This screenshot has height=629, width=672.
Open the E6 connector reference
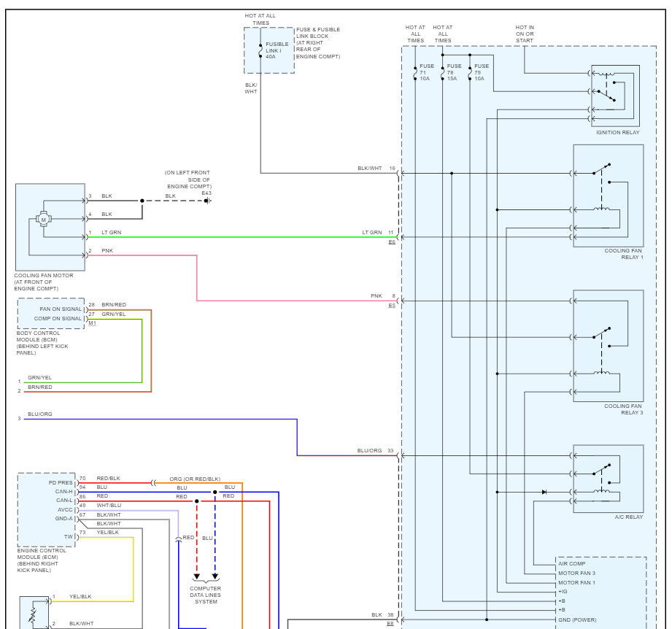point(392,242)
